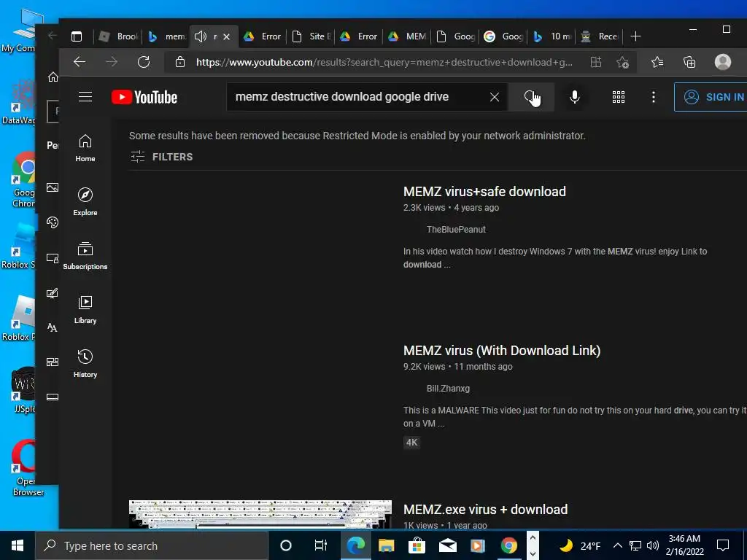Click the 4K badge
The height and width of the screenshot is (560, 747).
[411, 443]
